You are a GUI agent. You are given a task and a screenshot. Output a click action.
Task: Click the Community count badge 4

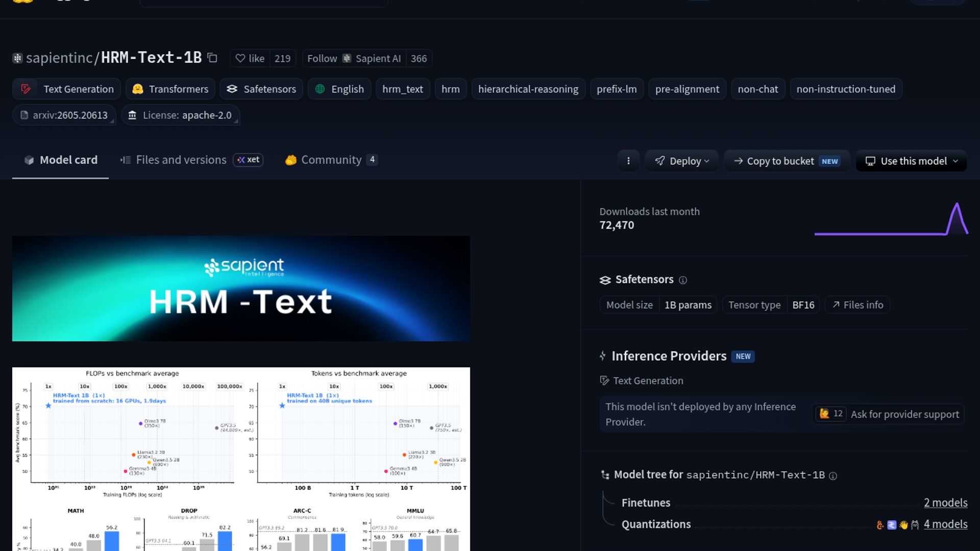pos(372,160)
